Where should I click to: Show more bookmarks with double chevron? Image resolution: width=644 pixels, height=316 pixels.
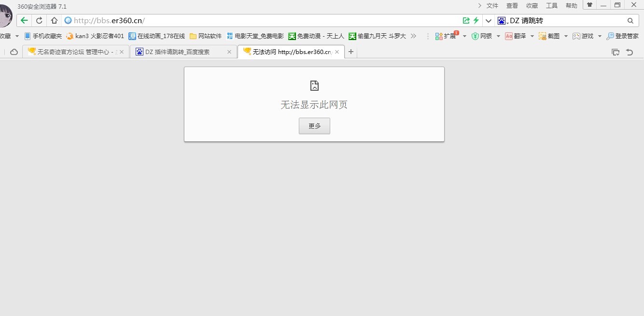click(x=413, y=36)
